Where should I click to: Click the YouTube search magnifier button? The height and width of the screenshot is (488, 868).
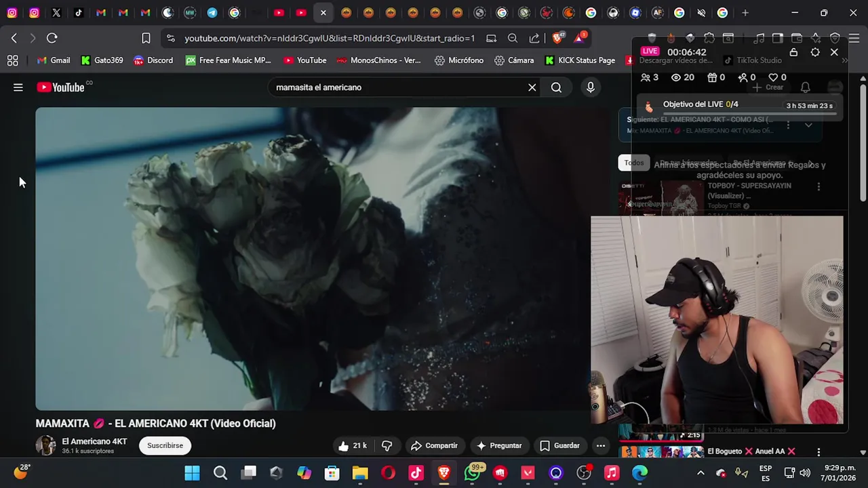point(556,87)
